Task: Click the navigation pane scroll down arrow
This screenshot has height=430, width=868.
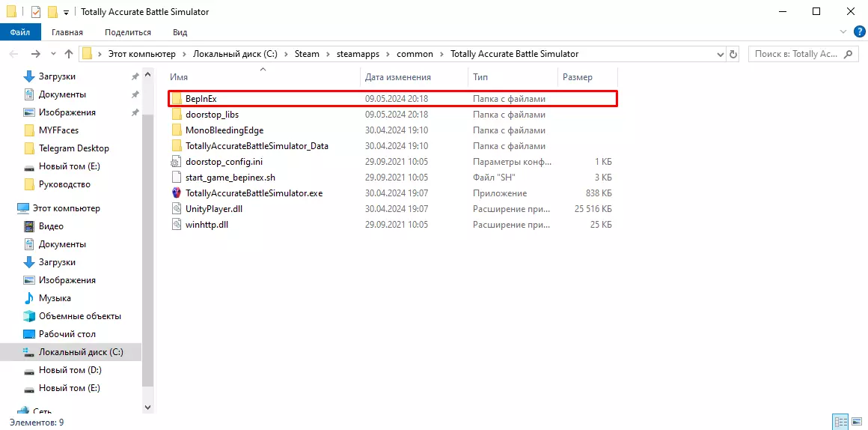Action: pos(147,407)
